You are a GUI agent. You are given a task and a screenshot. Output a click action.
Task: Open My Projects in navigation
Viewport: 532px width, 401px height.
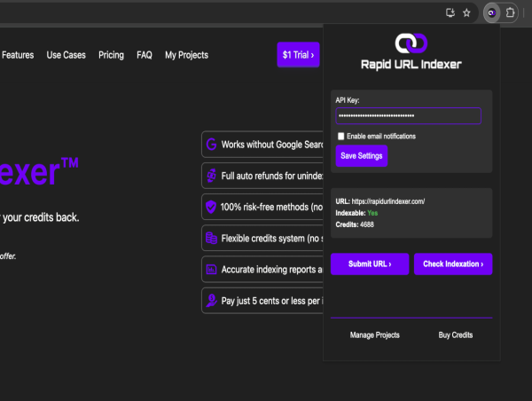click(186, 55)
